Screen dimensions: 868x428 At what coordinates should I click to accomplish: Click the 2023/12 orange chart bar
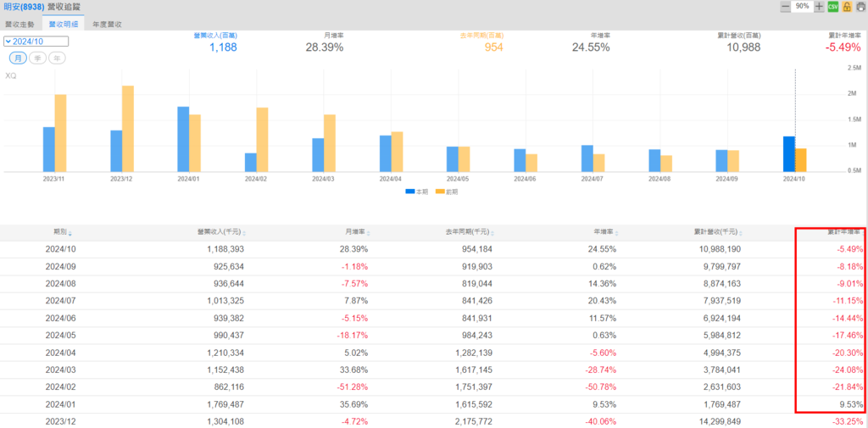click(128, 129)
